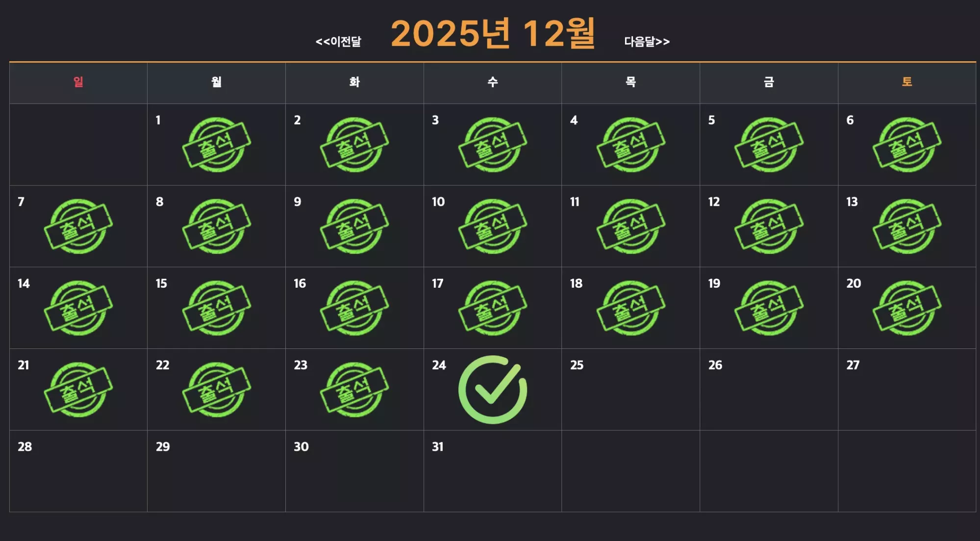Click the 출석 stamp on December 10
The width and height of the screenshot is (980, 541).
[x=493, y=226]
